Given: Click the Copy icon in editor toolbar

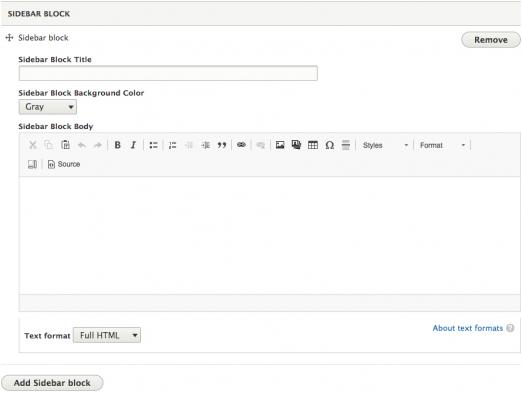Looking at the screenshot, I should pos(49,145).
